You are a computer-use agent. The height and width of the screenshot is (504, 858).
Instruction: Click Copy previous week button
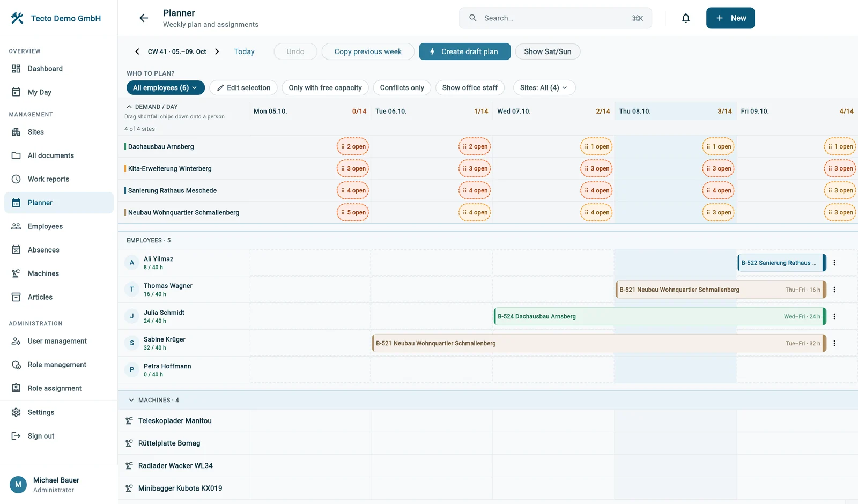point(368,51)
